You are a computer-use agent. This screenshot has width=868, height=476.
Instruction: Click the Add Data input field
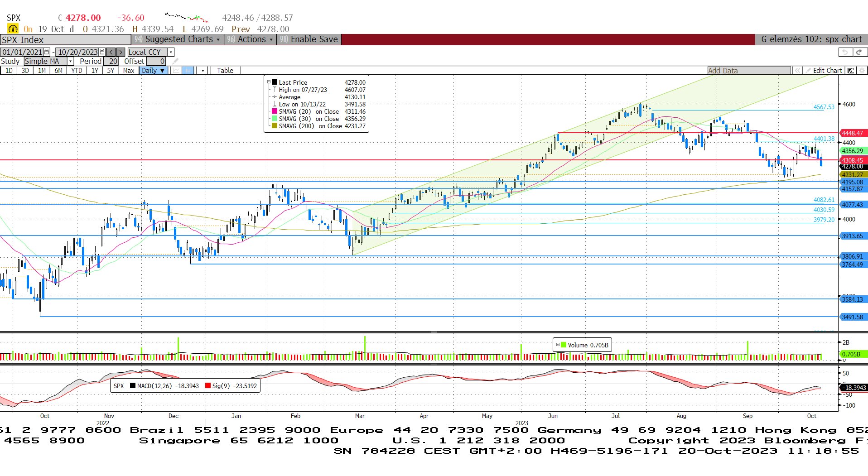click(749, 71)
